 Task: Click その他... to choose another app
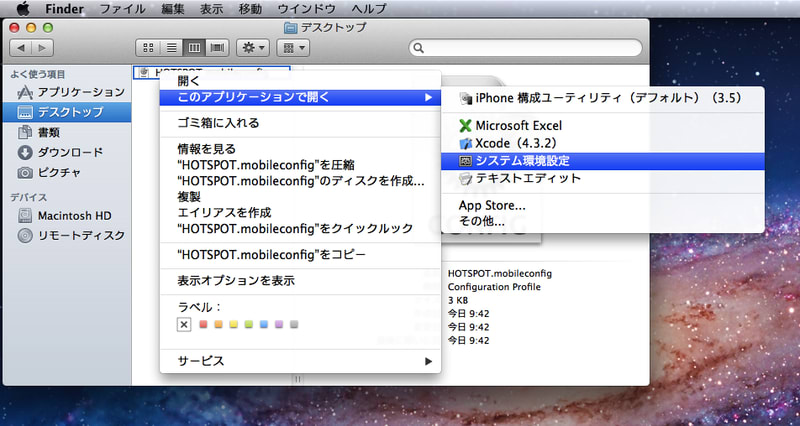(481, 221)
